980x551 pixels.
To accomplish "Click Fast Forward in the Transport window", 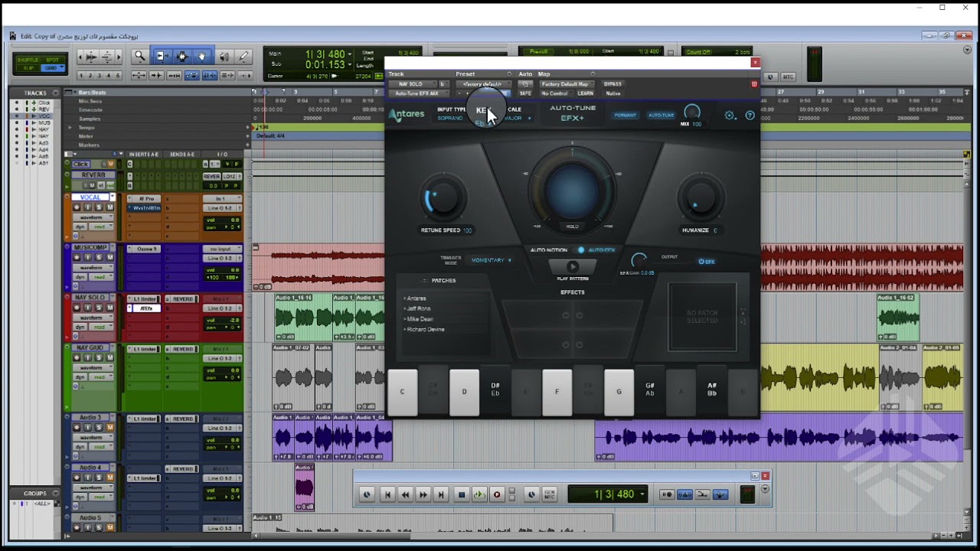I will (423, 495).
